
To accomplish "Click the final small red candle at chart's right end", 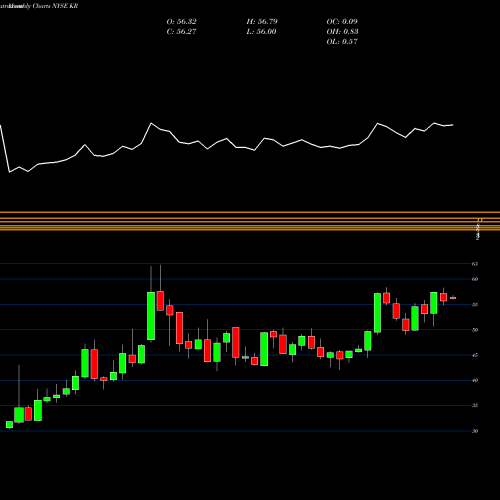I will click(453, 298).
